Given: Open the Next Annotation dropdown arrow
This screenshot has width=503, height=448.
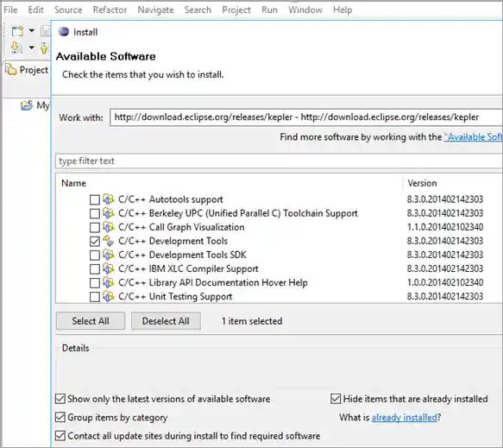Looking at the screenshot, I should (31, 47).
